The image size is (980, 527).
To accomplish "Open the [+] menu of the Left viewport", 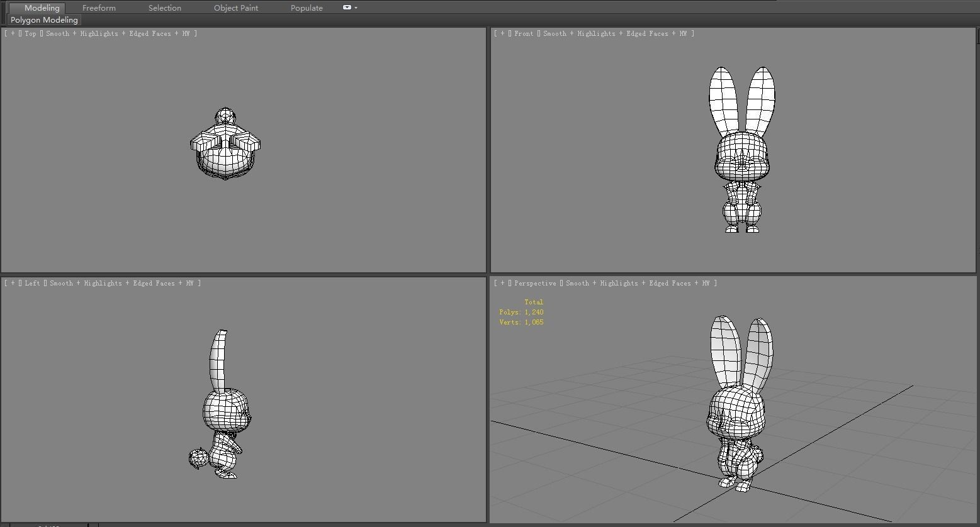I will 13,283.
